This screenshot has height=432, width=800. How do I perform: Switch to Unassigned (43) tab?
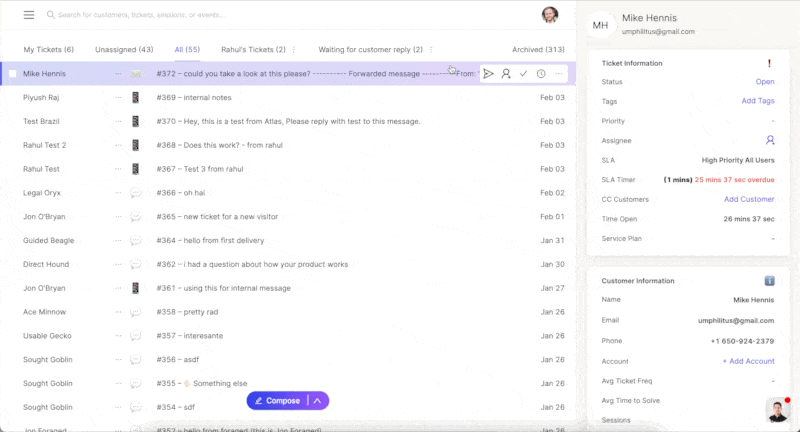(124, 49)
